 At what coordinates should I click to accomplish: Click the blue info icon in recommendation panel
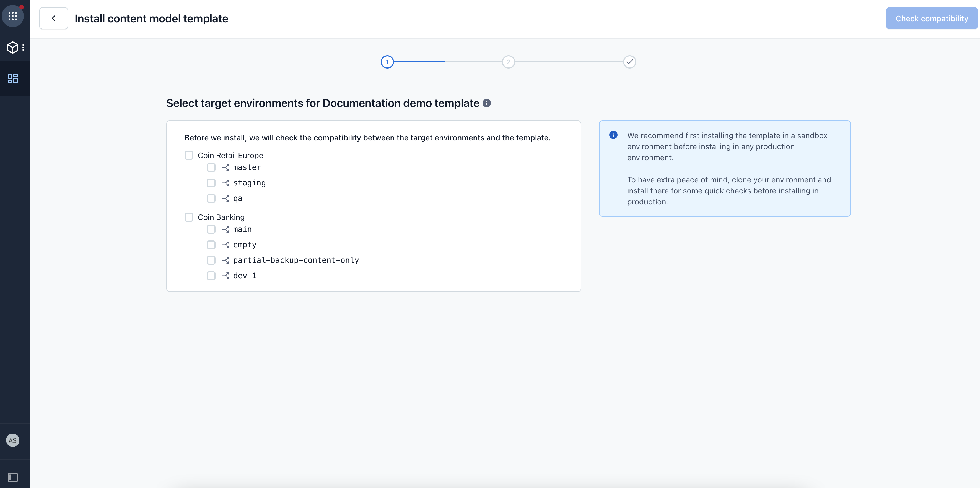coord(613,135)
